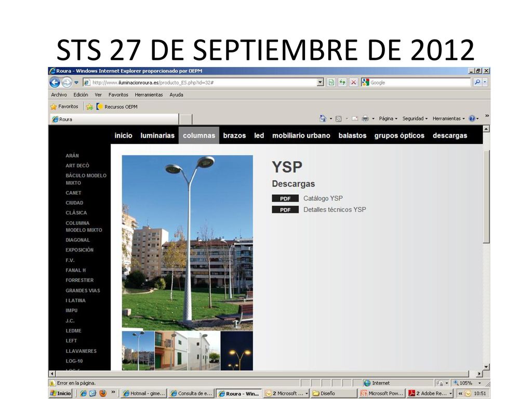The image size is (532, 399).
Task: Select CLÁSICA column model
Action: click(x=76, y=212)
